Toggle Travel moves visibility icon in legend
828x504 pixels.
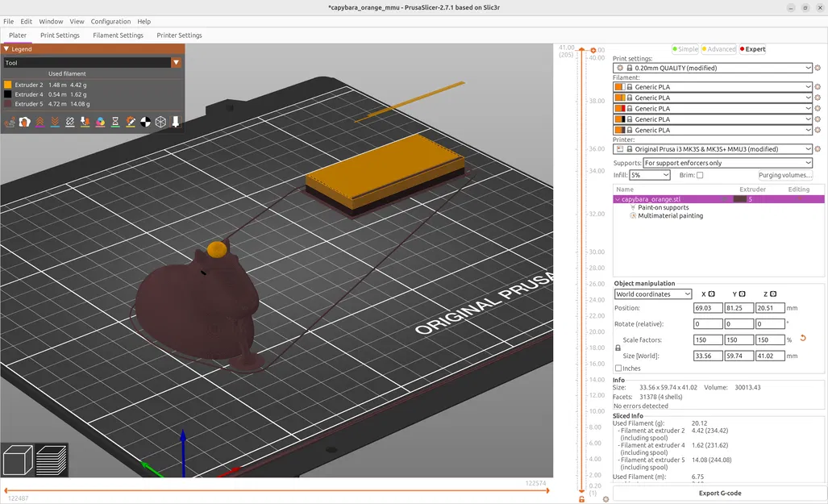10,123
